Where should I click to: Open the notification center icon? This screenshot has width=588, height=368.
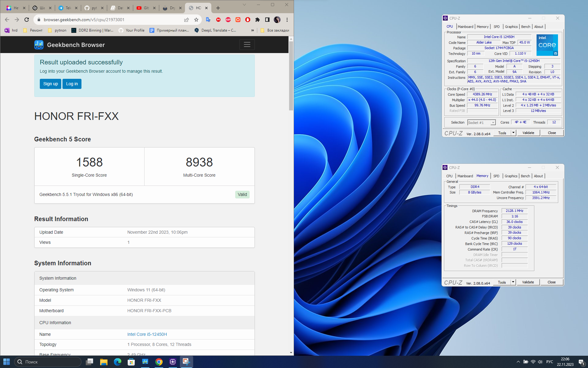(x=581, y=362)
